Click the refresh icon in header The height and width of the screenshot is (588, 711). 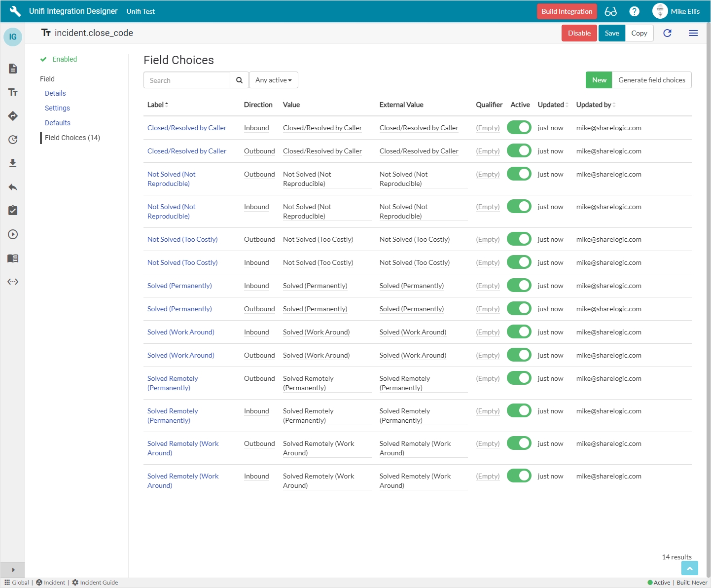[667, 33]
